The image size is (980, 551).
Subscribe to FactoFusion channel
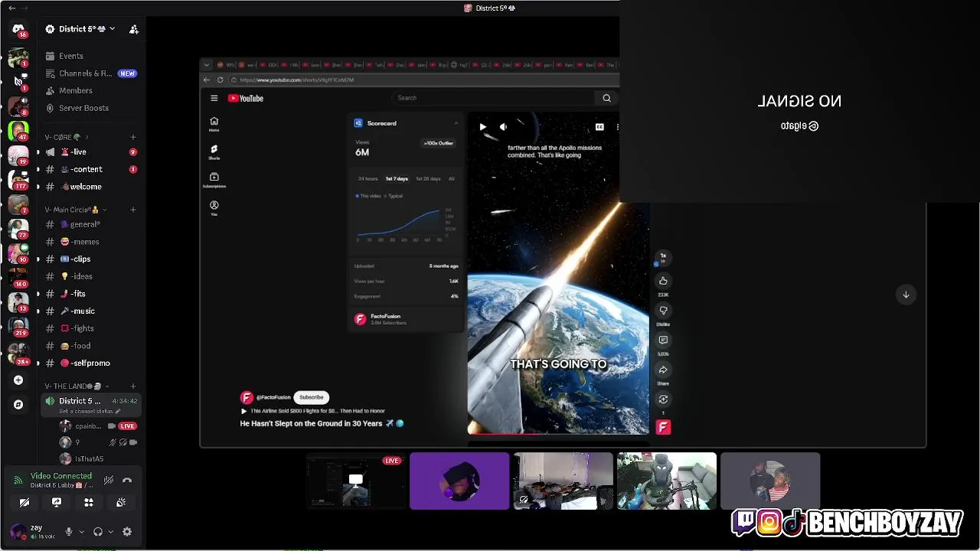point(311,397)
